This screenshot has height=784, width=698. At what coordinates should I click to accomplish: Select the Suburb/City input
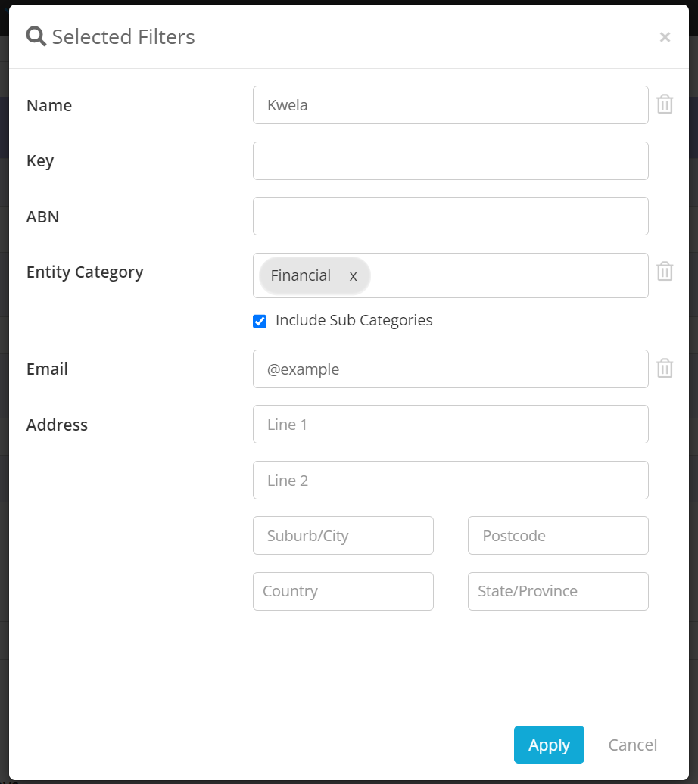(343, 535)
